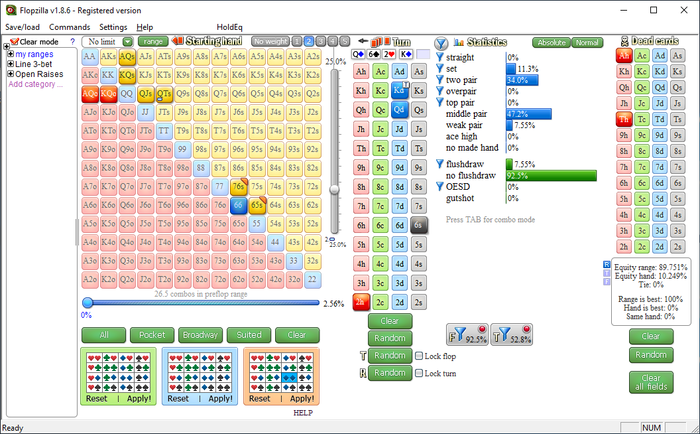The width and height of the screenshot is (700, 434).
Task: Expand the my ranges tree node
Action: [11, 54]
